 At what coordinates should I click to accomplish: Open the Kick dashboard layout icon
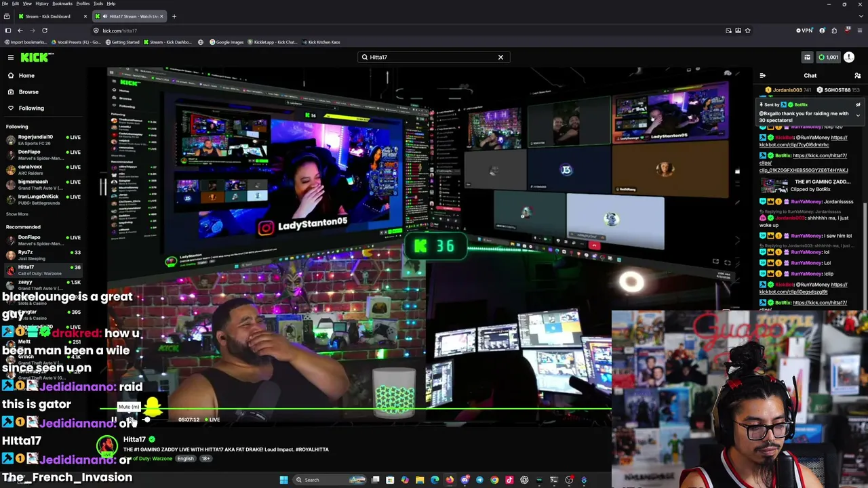[x=807, y=57]
